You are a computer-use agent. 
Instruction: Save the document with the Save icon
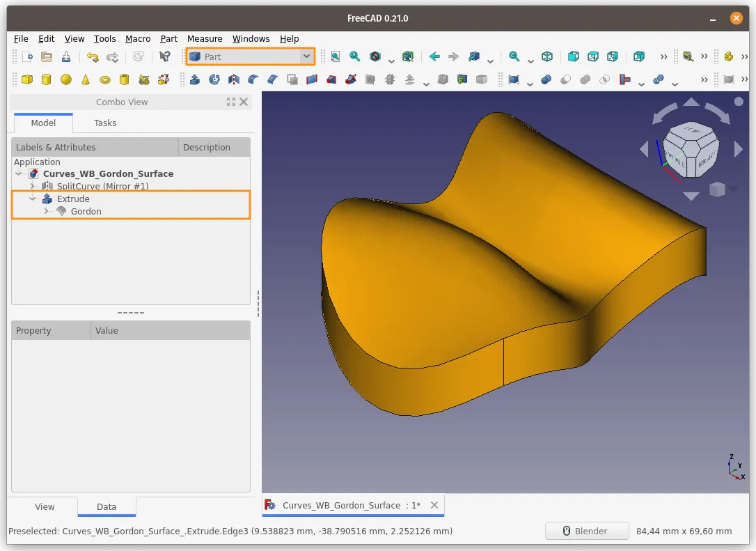tap(66, 56)
